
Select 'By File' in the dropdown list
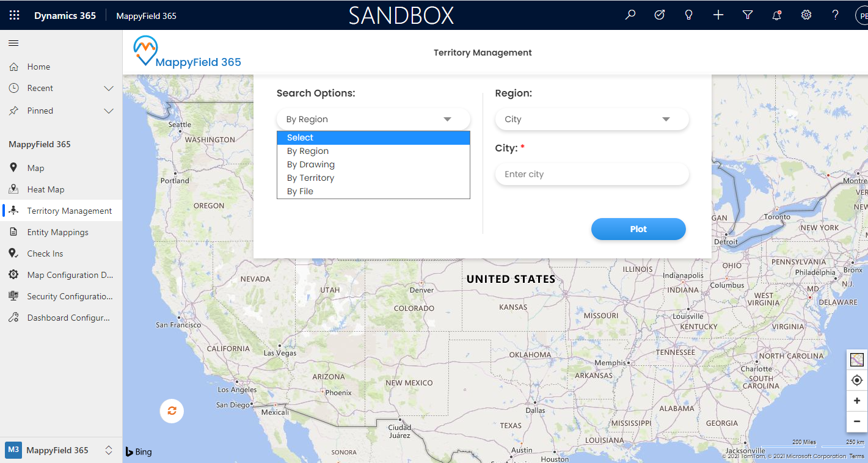pyautogui.click(x=300, y=191)
